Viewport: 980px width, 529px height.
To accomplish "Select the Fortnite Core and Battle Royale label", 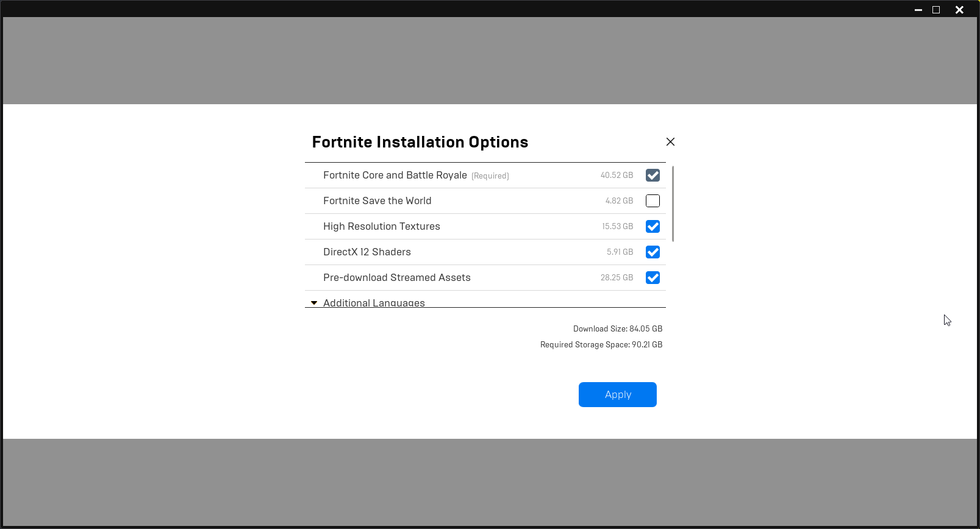I will pyautogui.click(x=395, y=176).
